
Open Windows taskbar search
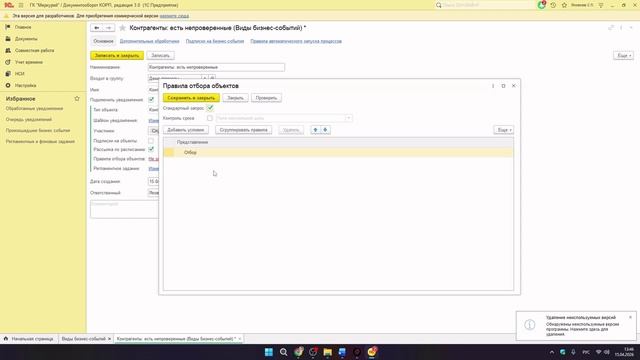pyautogui.click(x=283, y=352)
